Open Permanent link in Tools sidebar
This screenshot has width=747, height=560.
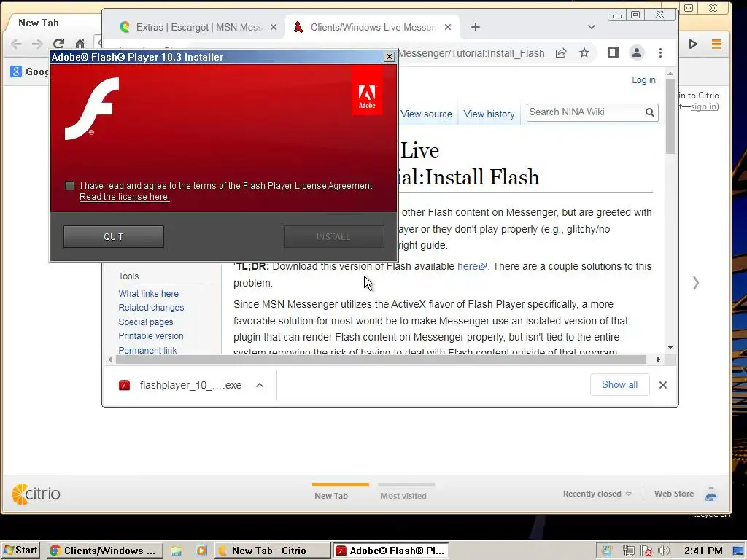(147, 350)
